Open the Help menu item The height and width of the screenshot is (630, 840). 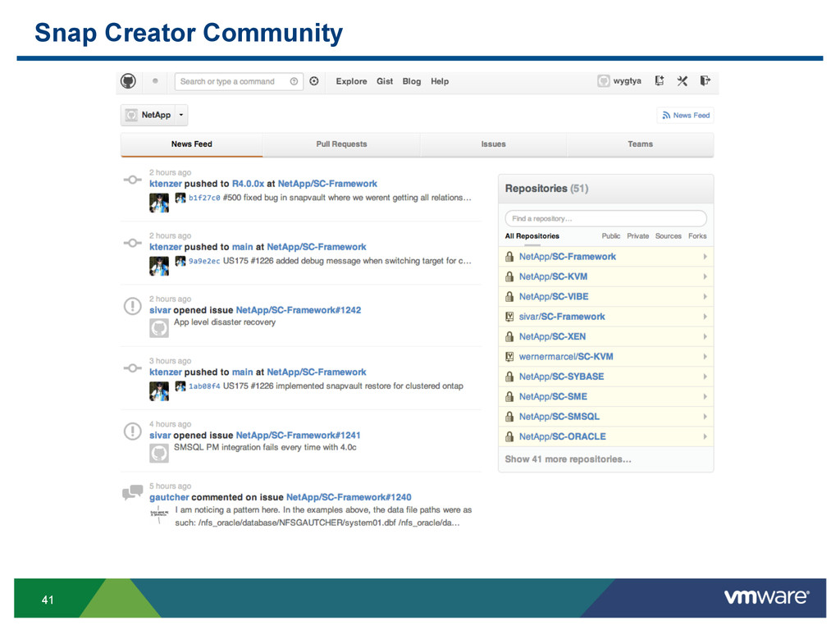pyautogui.click(x=440, y=81)
